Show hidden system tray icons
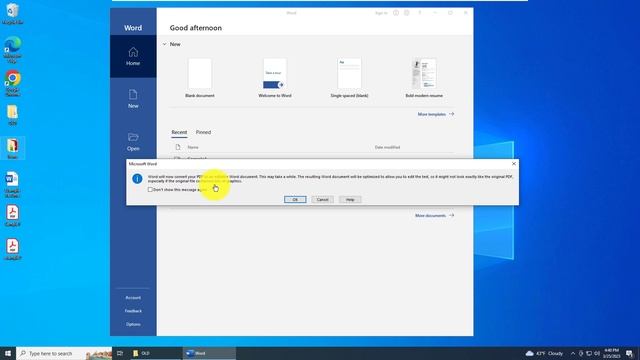Viewport: 640px width, 360px height. (x=573, y=353)
